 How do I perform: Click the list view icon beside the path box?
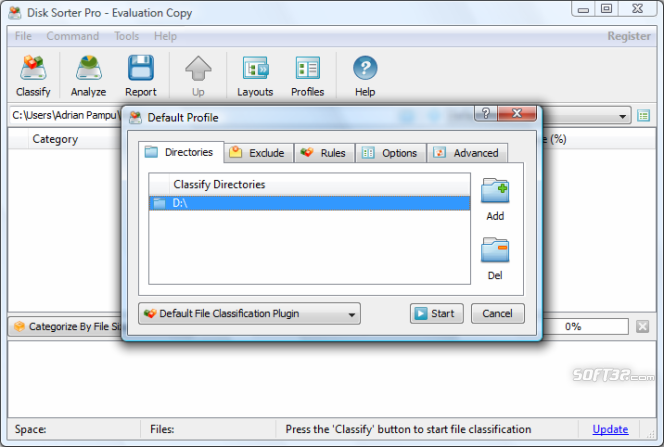(643, 116)
